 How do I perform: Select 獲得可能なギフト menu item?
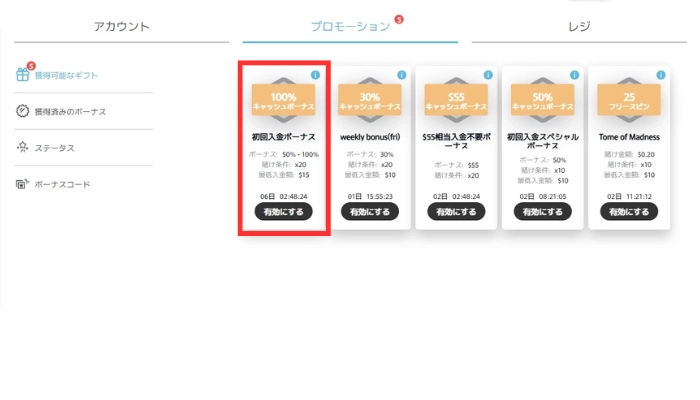(x=66, y=75)
